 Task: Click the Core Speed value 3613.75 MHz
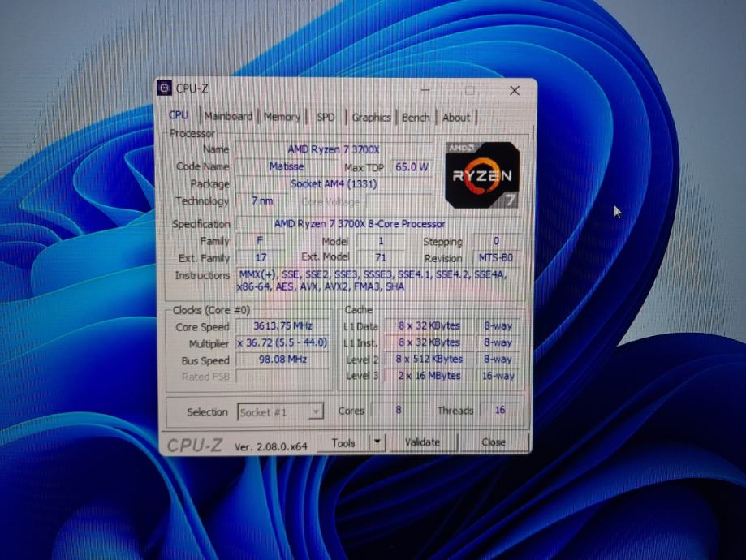(282, 326)
